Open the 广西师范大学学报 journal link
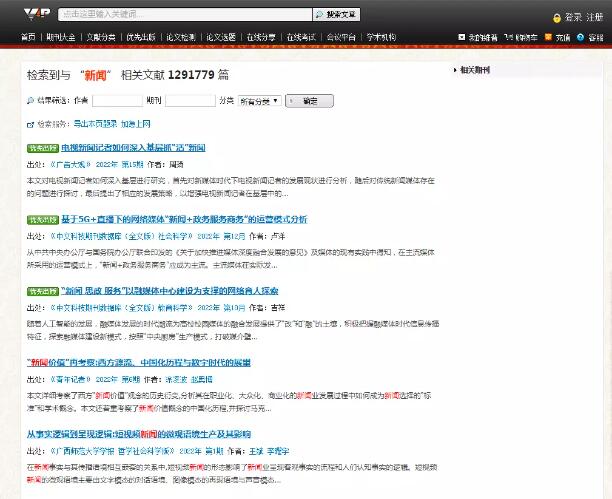612x499 pixels. pyautogui.click(x=112, y=451)
